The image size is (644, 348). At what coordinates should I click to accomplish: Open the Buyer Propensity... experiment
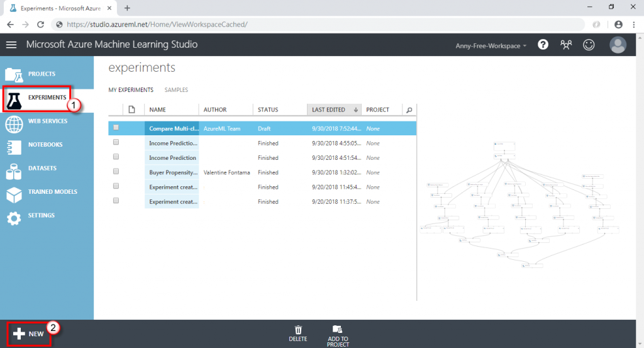coord(173,172)
